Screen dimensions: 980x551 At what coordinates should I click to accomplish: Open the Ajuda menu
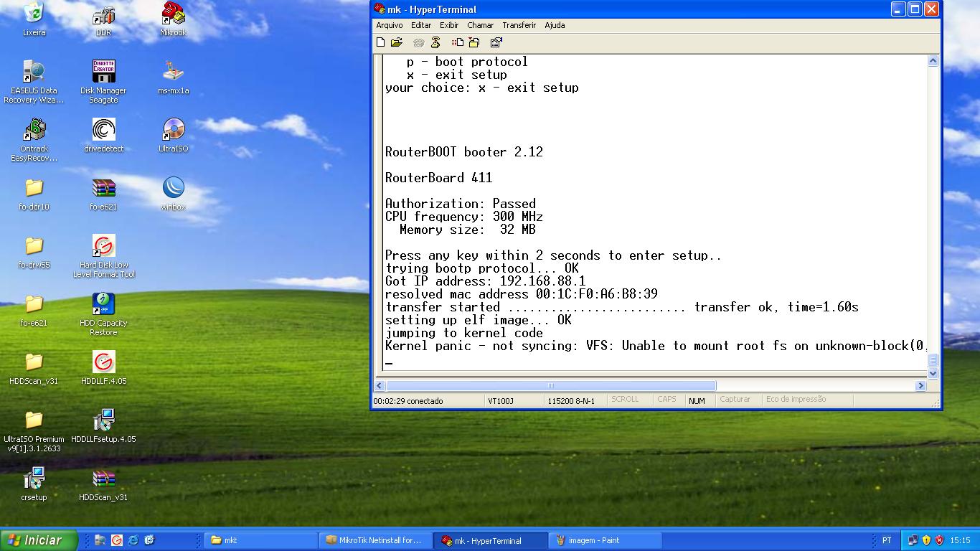(555, 25)
